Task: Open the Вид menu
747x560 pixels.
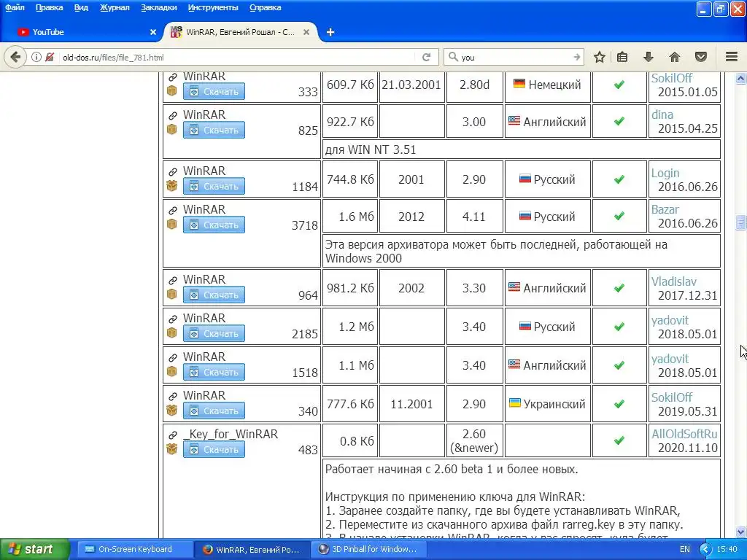Action: click(81, 7)
